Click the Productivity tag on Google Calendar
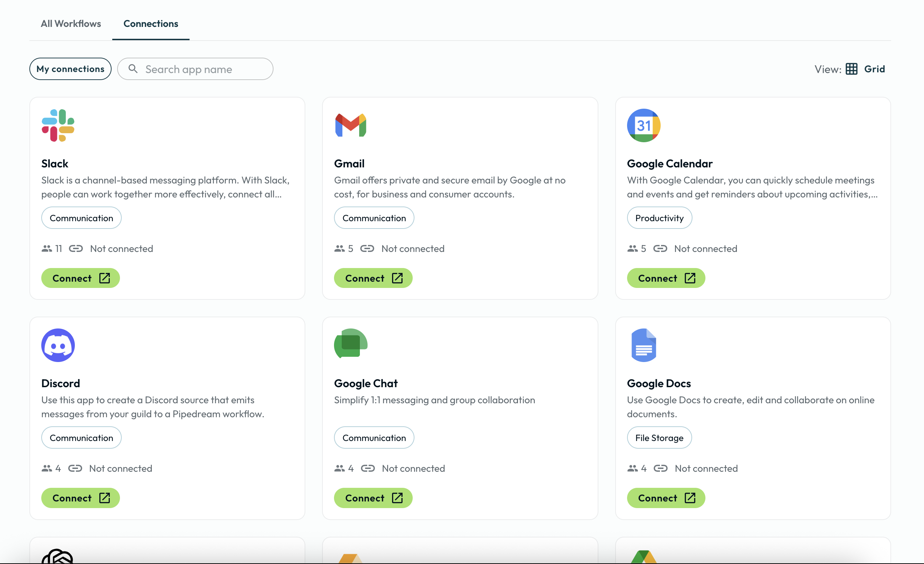Image resolution: width=924 pixels, height=564 pixels. point(659,218)
